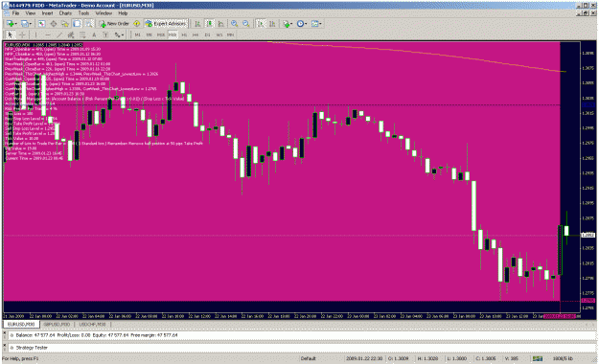
Task: Open the Charts menu
Action: pos(65,13)
